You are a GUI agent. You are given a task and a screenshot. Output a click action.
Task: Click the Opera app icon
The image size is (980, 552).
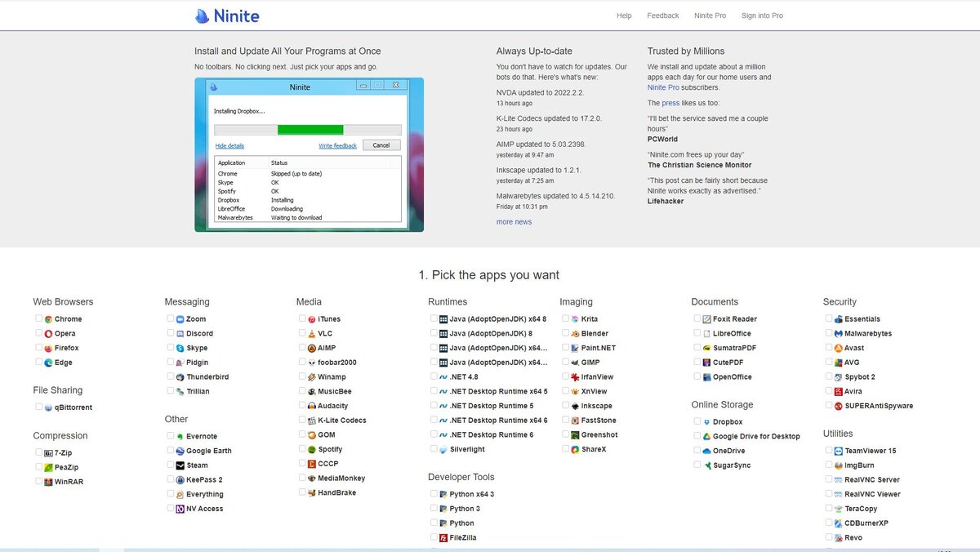coord(49,334)
